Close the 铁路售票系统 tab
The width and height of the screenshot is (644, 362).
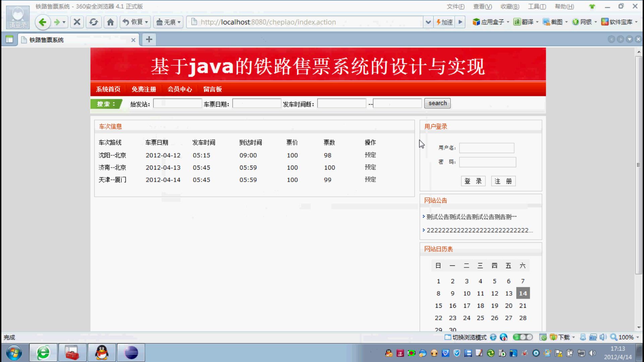click(x=133, y=40)
